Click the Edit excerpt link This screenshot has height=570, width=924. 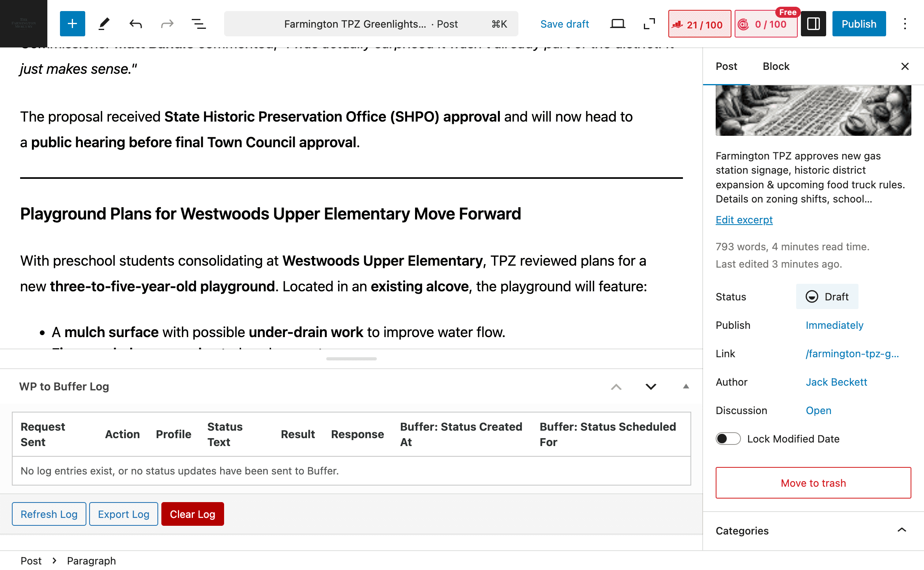tap(744, 220)
